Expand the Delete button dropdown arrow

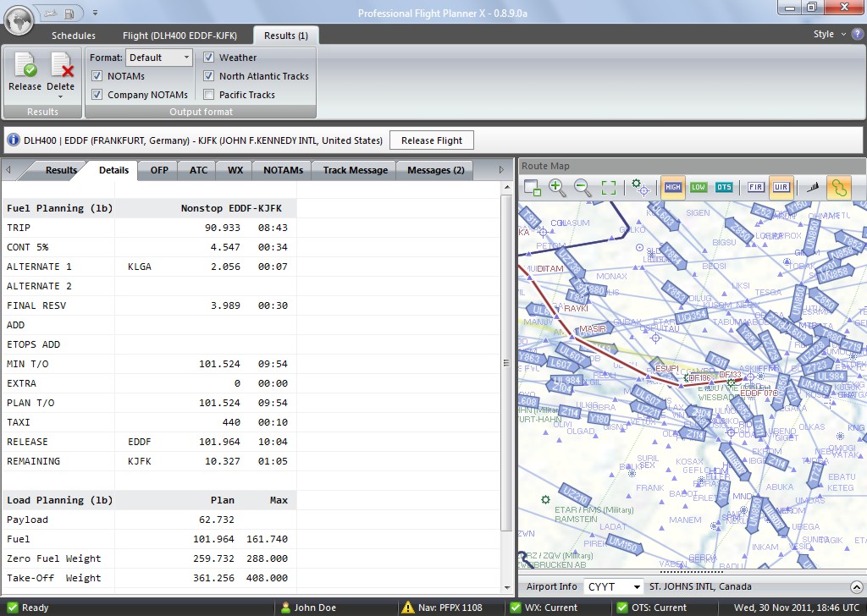60,97
